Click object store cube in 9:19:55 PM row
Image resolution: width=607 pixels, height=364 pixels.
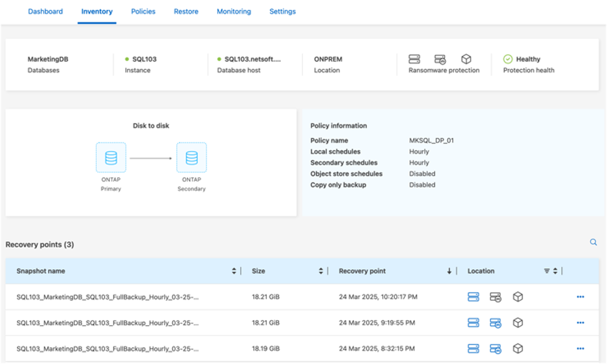click(x=518, y=323)
